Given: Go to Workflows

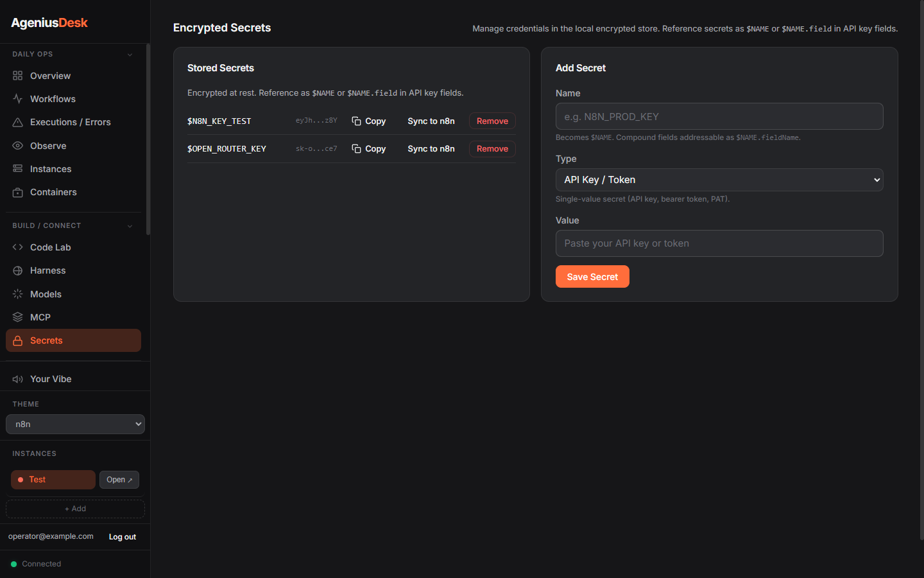Looking at the screenshot, I should coord(73,99).
